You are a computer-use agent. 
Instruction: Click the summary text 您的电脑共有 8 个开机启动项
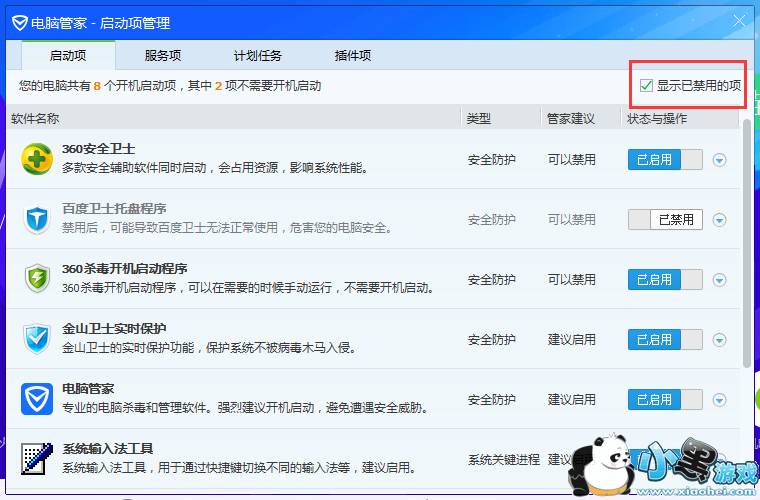coord(97,86)
